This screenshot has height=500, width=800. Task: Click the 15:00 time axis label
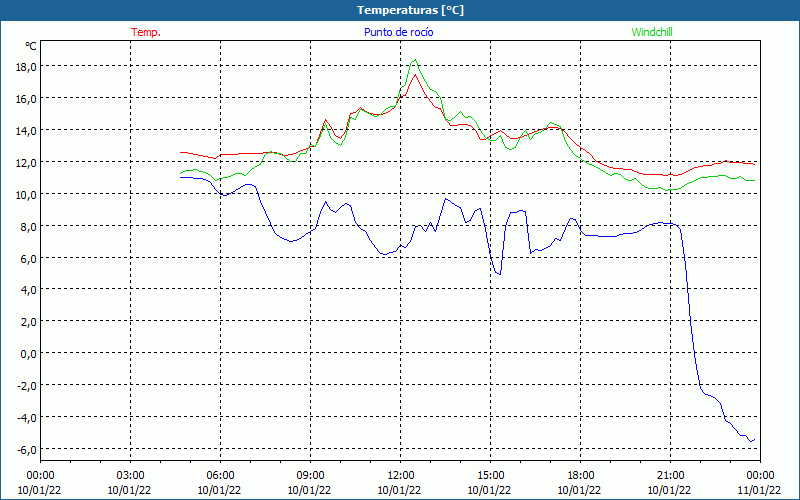490,476
